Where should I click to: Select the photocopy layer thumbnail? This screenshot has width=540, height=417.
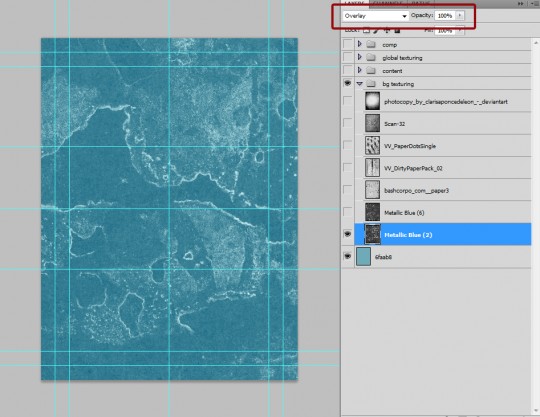point(372,101)
